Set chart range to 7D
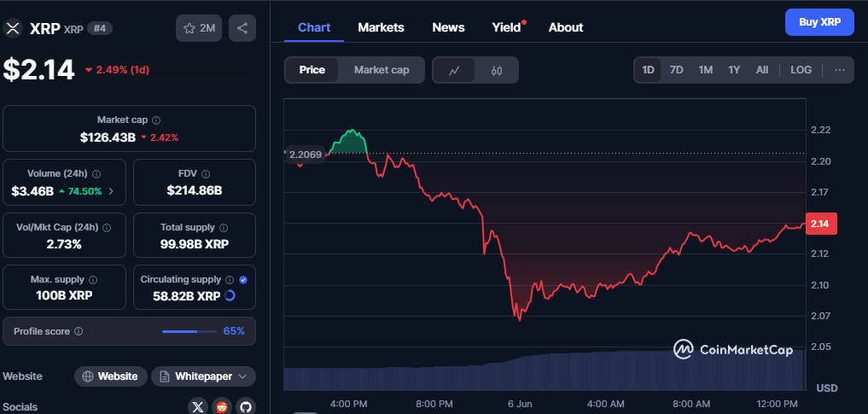This screenshot has width=868, height=414. [x=677, y=70]
